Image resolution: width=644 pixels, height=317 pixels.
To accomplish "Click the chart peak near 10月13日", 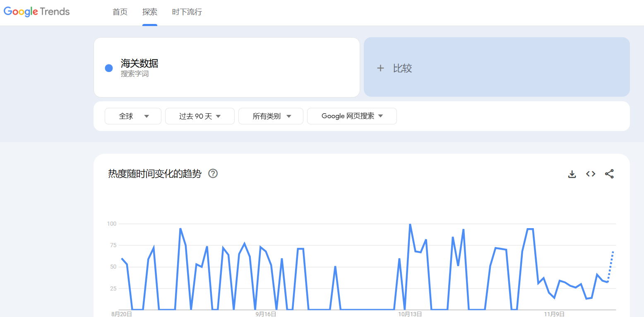I will point(410,224).
